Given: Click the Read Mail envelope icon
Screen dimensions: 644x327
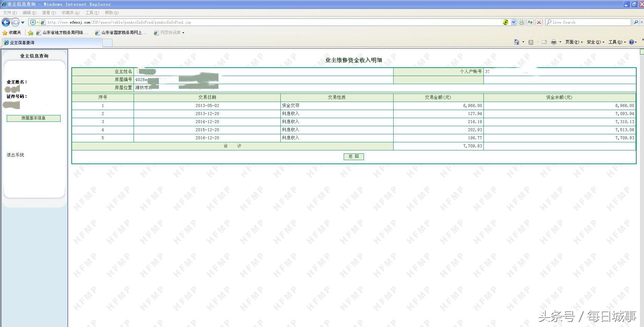Looking at the screenshot, I should click(x=544, y=42).
